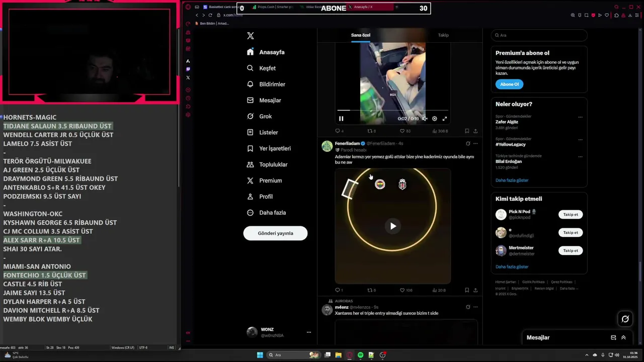Go back in the browser
644x362 pixels.
(197, 15)
